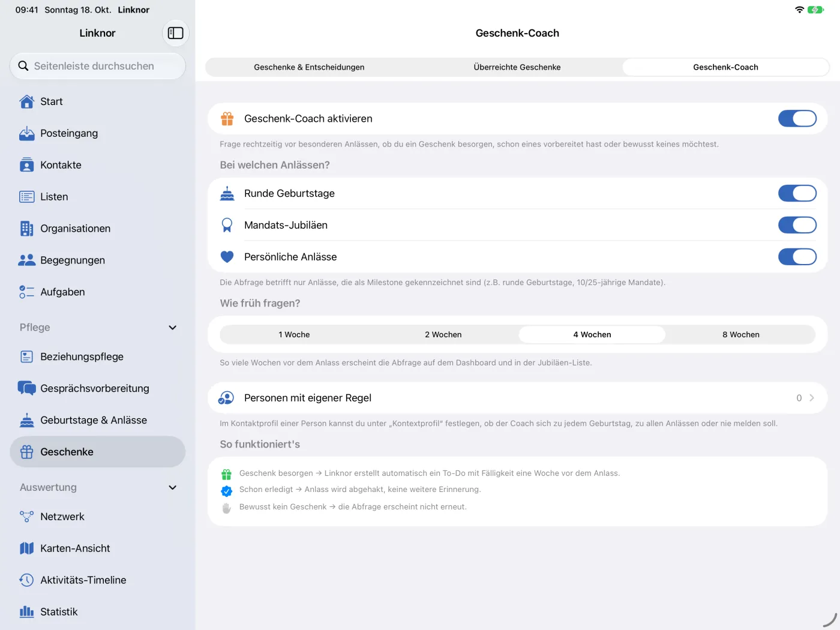Click Personen mit eigener Regel label
The image size is (840, 630).
click(x=308, y=398)
